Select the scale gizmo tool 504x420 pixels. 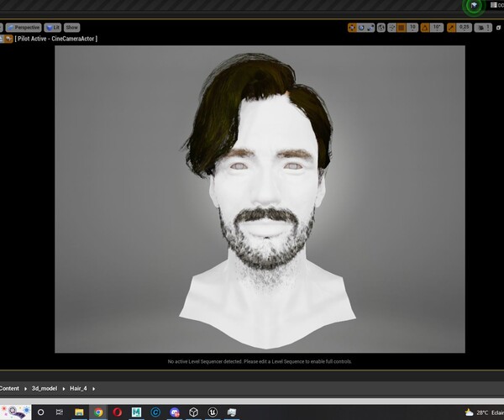pos(370,28)
